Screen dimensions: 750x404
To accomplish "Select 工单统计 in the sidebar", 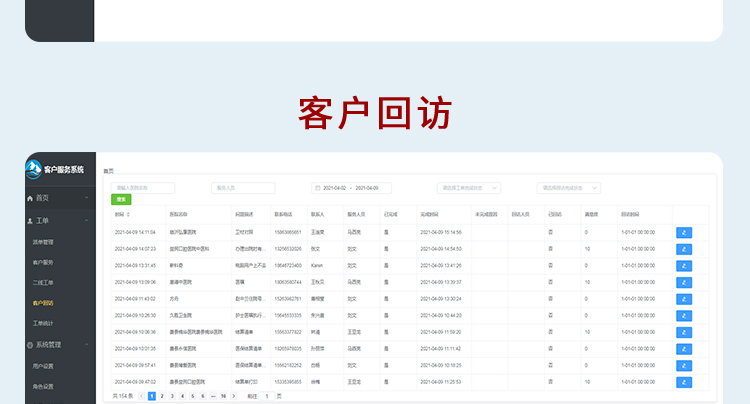I will [x=43, y=324].
